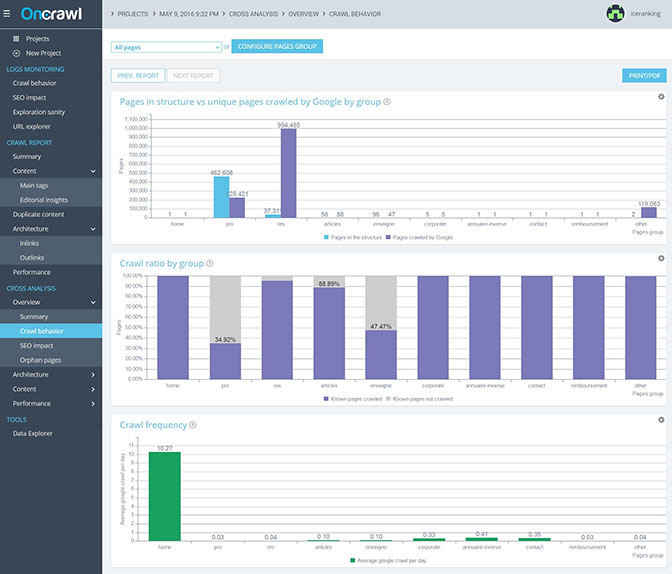Image resolution: width=672 pixels, height=574 pixels.
Task: Click help icon next to Pages in structure title
Action: [387, 102]
